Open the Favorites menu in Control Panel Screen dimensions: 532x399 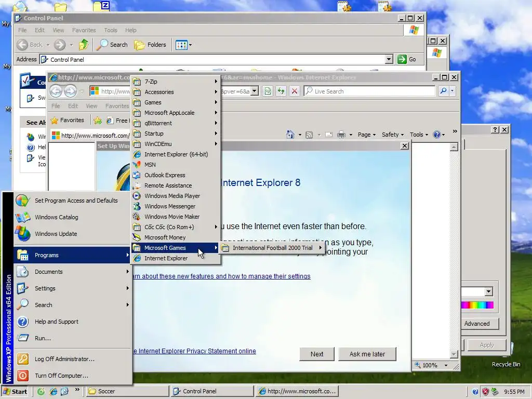[84, 30]
